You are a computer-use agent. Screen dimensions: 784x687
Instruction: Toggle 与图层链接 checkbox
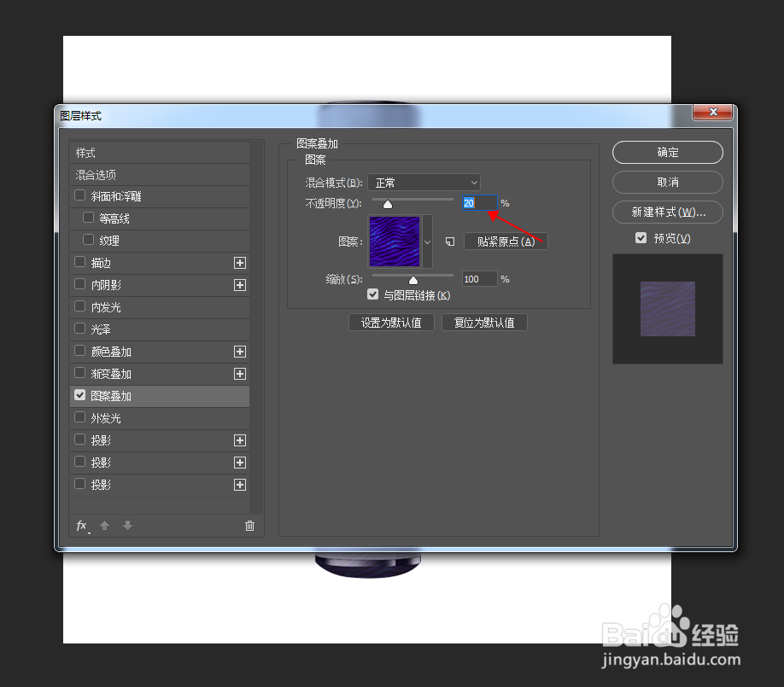pyautogui.click(x=373, y=294)
